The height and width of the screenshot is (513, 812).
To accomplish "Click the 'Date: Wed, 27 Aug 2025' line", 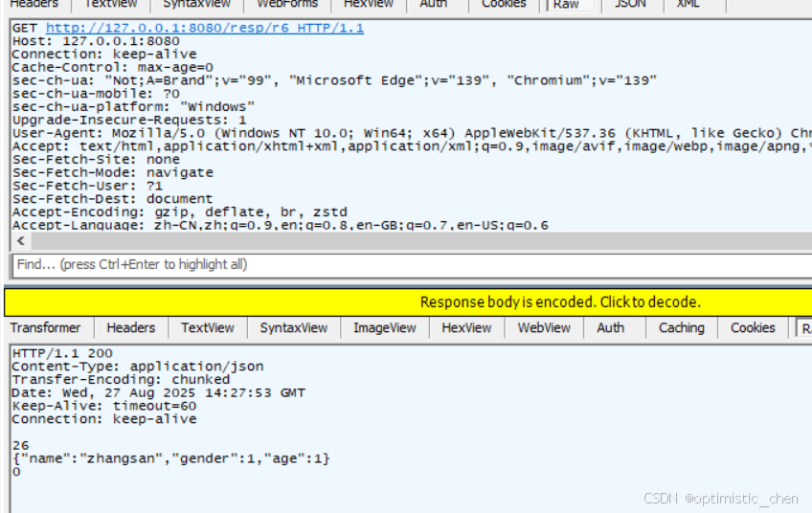I will (158, 393).
